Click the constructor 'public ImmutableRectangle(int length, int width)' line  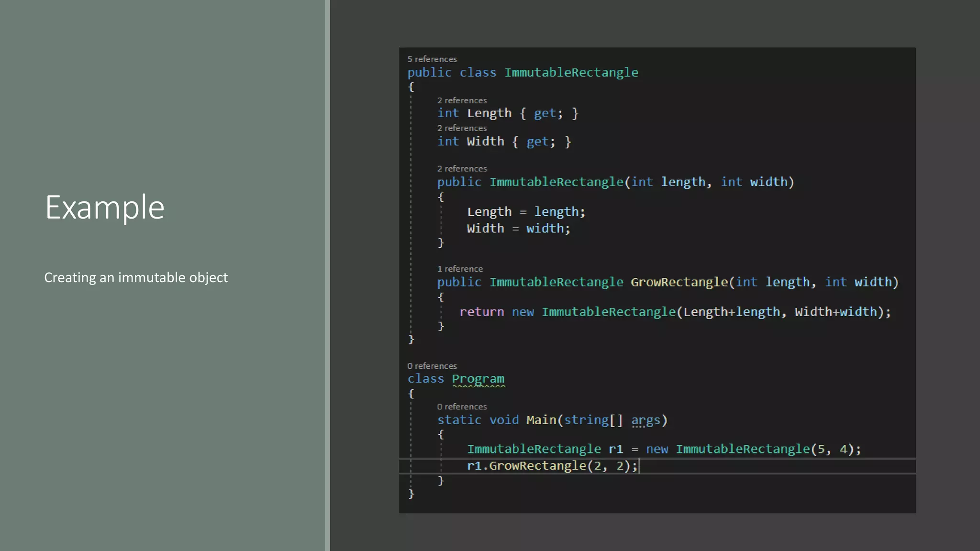tap(615, 182)
